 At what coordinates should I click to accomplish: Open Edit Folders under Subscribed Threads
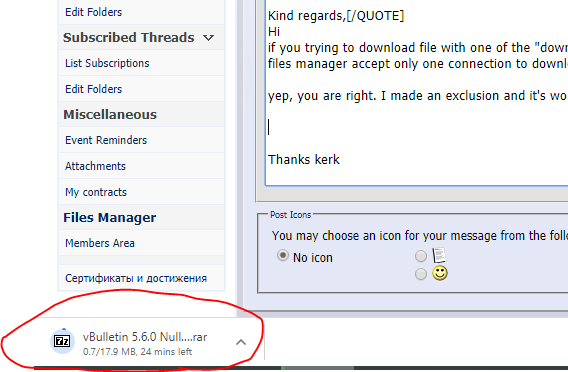[x=93, y=89]
